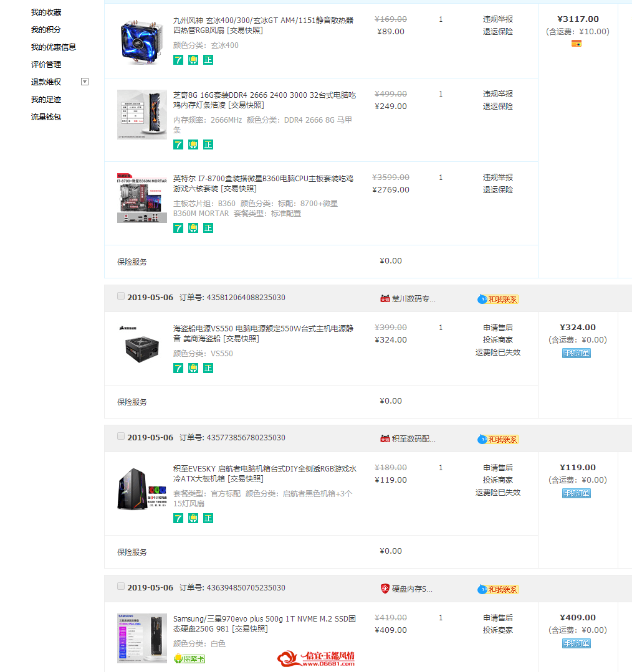Viewport: 632px width, 672px height.
Task: Open the 九州风神 cooler product thumbnail
Action: pos(142,42)
